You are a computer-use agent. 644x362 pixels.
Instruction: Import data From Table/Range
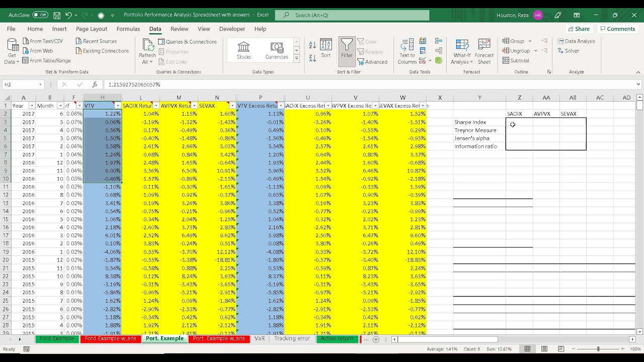47,60
